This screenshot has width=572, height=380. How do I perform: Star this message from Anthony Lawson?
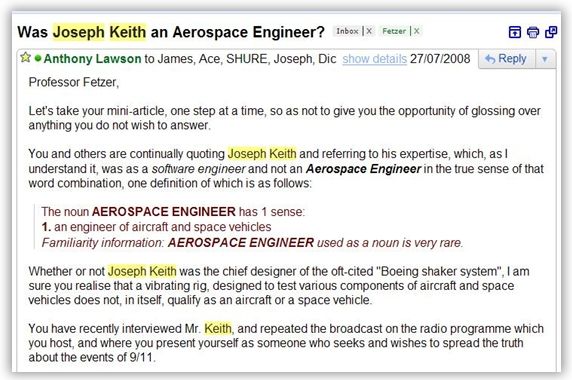(x=25, y=58)
